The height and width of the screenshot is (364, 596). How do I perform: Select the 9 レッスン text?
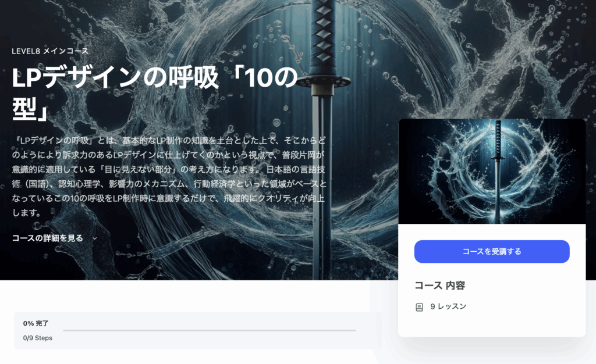coord(448,306)
